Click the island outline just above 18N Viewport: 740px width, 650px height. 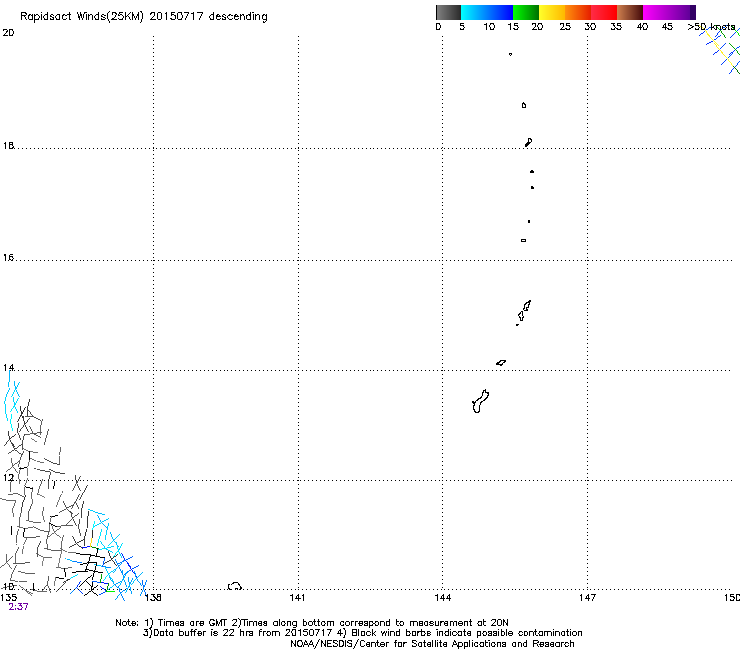[529, 142]
